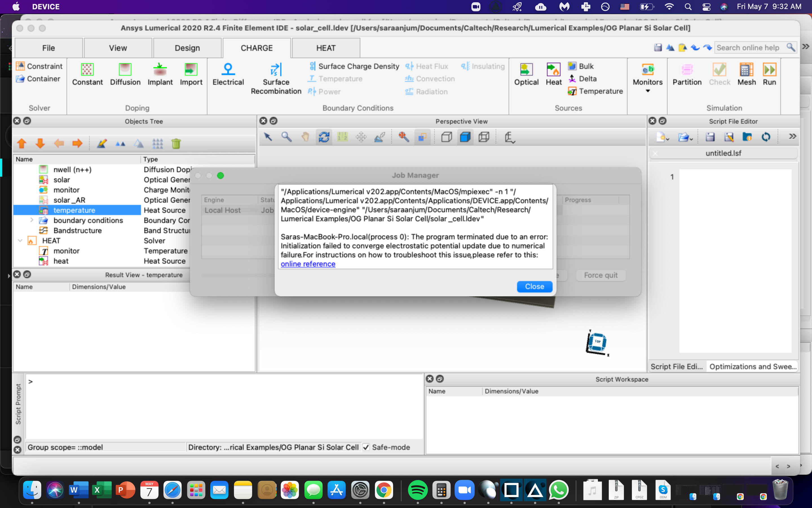The height and width of the screenshot is (508, 812).
Task: Select the pan hand tool
Action: coord(305,137)
